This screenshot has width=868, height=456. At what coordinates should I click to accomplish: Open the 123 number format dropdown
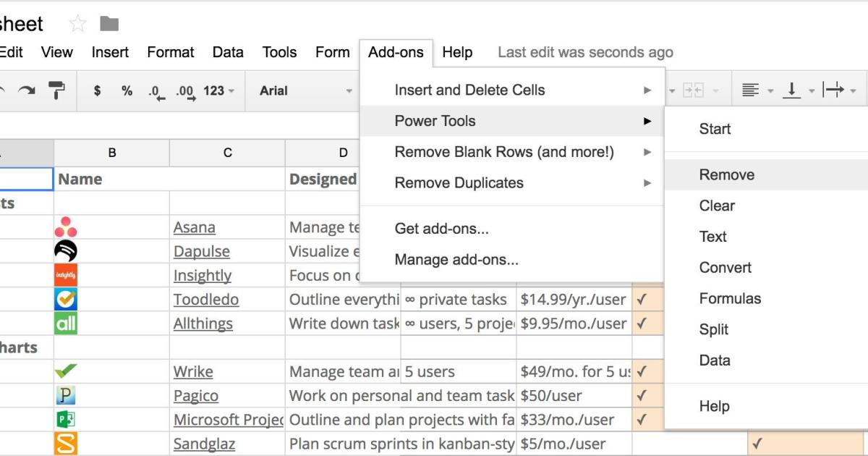[x=218, y=90]
